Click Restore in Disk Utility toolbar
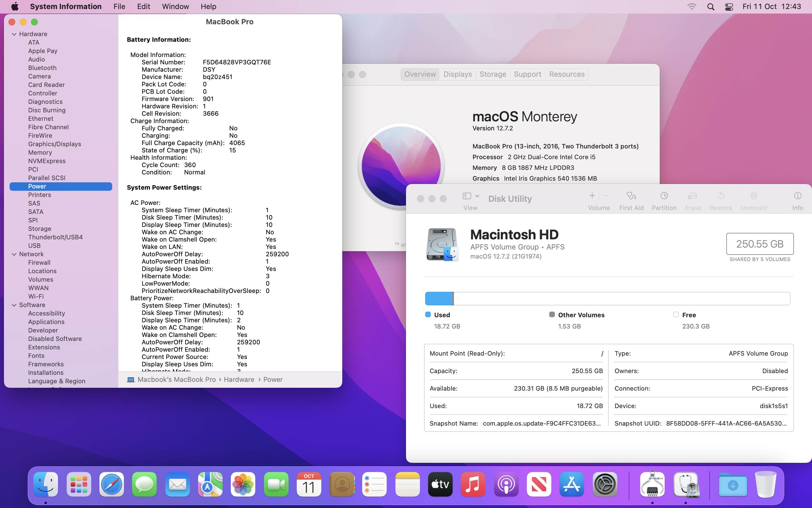 pyautogui.click(x=720, y=201)
